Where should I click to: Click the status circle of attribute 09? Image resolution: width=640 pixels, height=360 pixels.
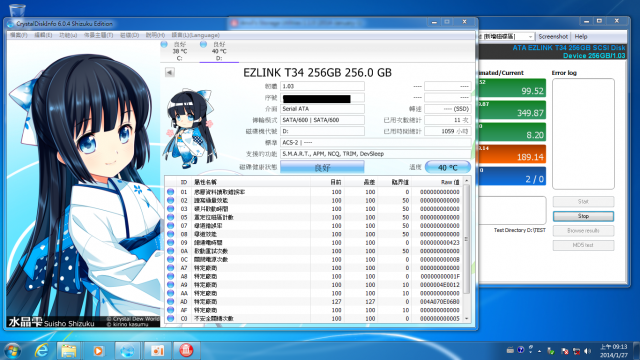[x=171, y=242]
